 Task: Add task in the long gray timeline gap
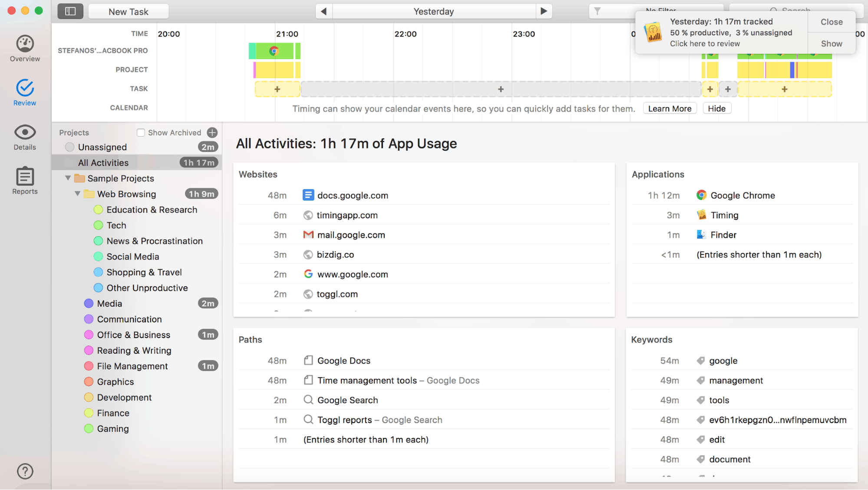(x=501, y=89)
